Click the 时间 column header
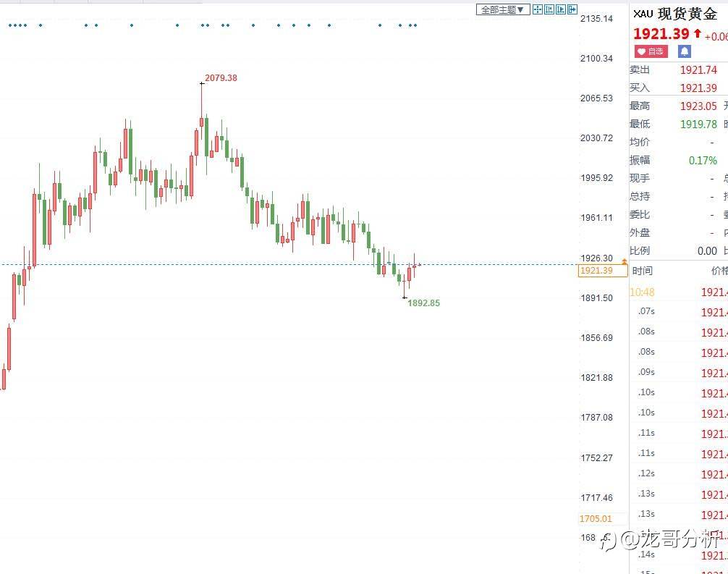This screenshot has height=574, width=728. [642, 271]
